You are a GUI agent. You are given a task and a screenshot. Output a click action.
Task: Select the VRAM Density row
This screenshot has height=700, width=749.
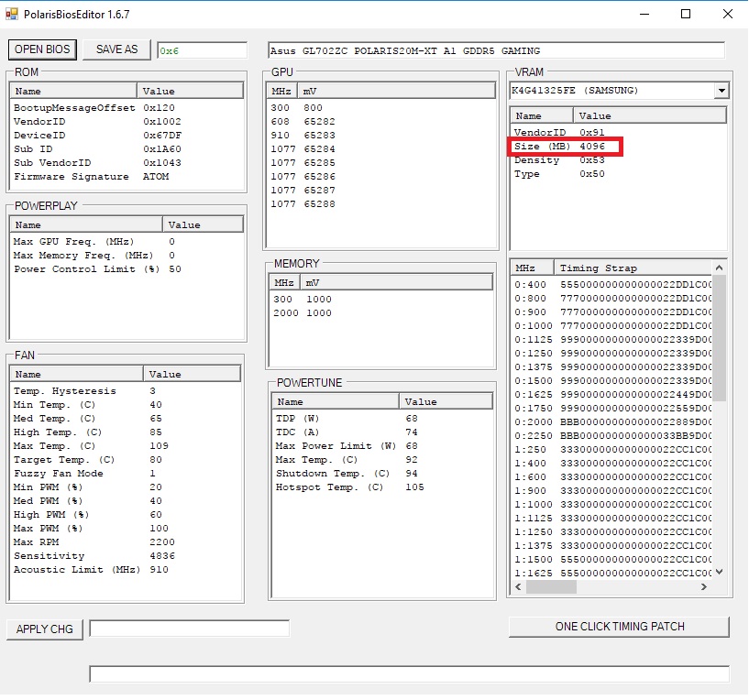pyautogui.click(x=618, y=160)
